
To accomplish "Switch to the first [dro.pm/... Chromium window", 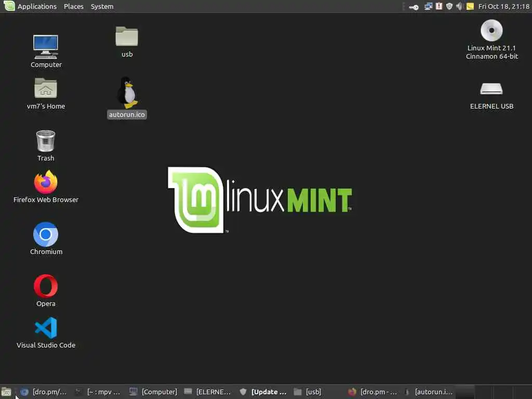I will tap(44, 392).
